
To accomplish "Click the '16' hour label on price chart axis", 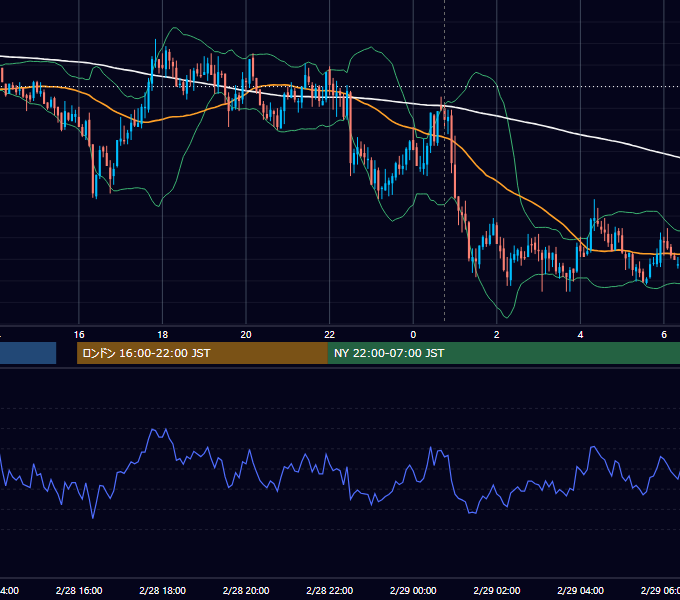I will (x=79, y=335).
